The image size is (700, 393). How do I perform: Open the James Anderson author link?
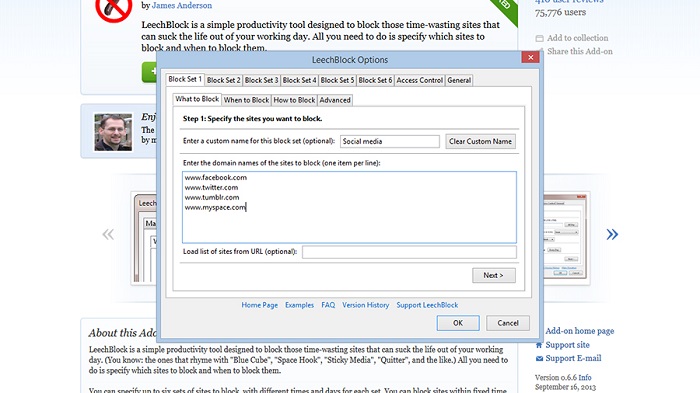(x=182, y=5)
